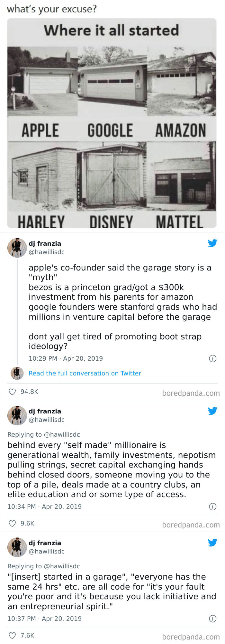The image size is (225, 644).
Task: Click the Twitter bird icon on the first tweet
Action: 213,243
